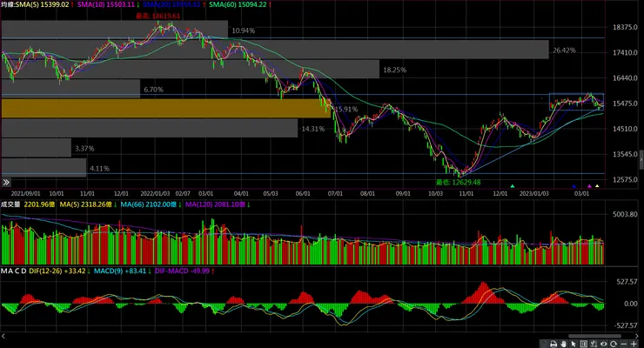
Task: Click the 5003.80 volume axis label
Action: click(625, 214)
